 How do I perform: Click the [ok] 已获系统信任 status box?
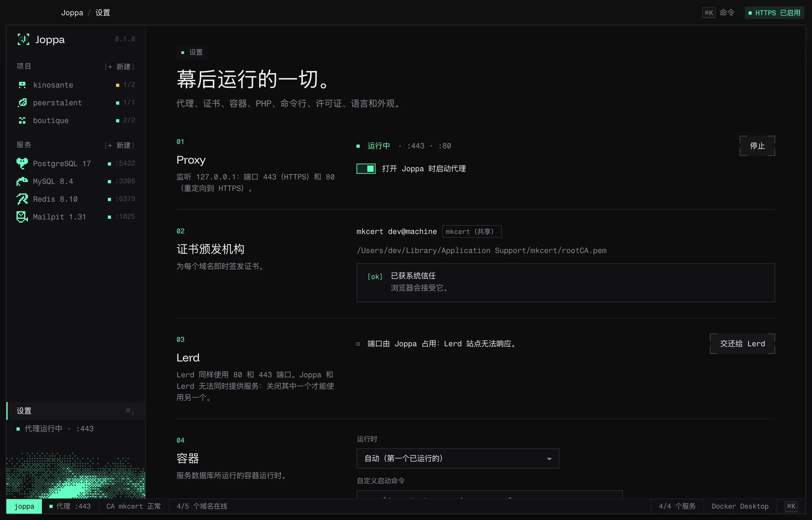(x=566, y=283)
